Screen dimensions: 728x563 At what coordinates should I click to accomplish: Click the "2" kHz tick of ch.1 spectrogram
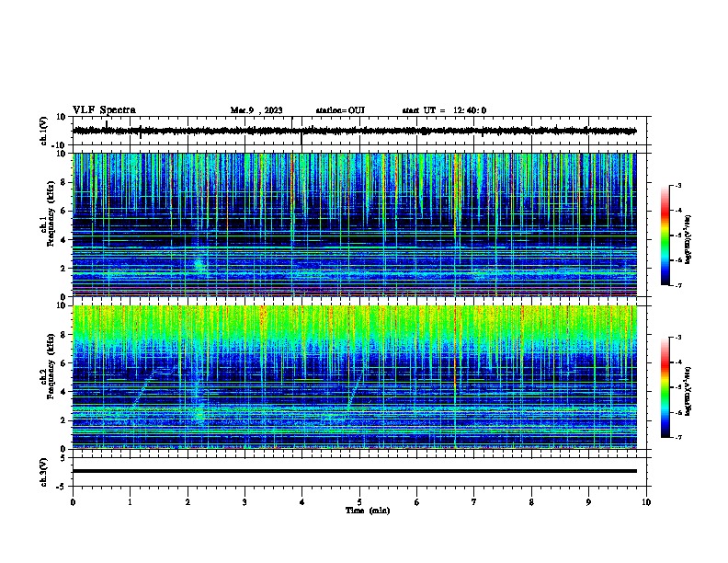coord(63,269)
